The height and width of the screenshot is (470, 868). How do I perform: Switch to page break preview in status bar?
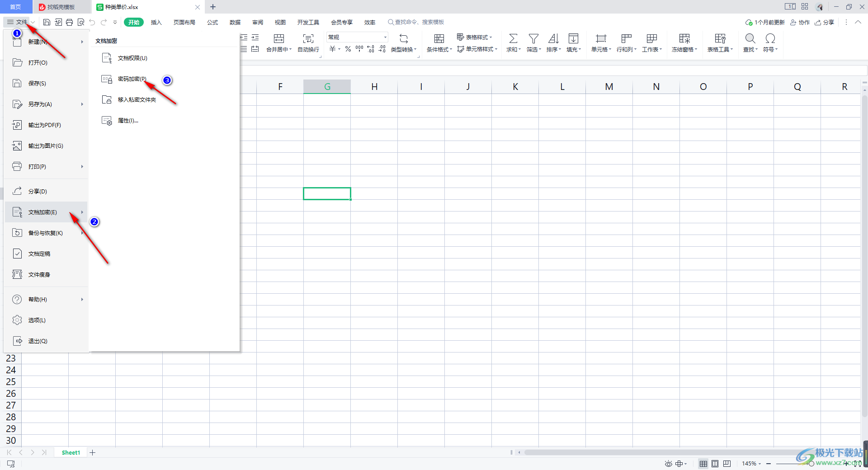[727, 464]
